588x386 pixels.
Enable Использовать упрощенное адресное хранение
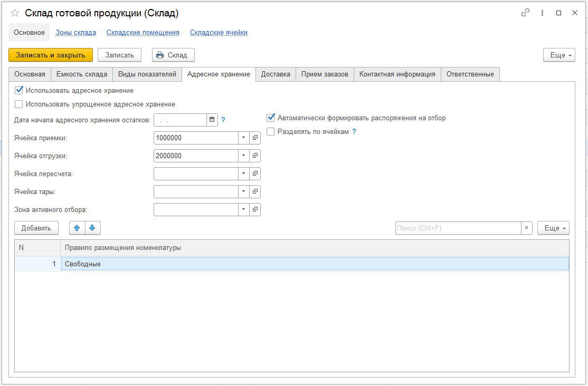[19, 104]
